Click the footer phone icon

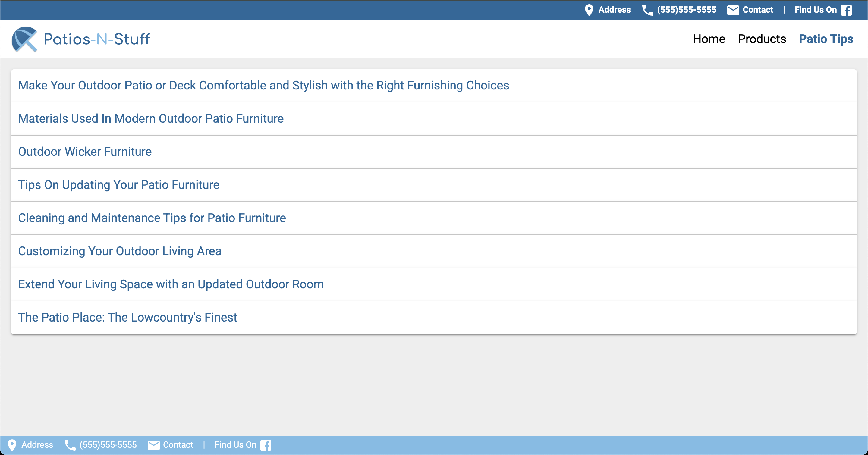click(70, 445)
